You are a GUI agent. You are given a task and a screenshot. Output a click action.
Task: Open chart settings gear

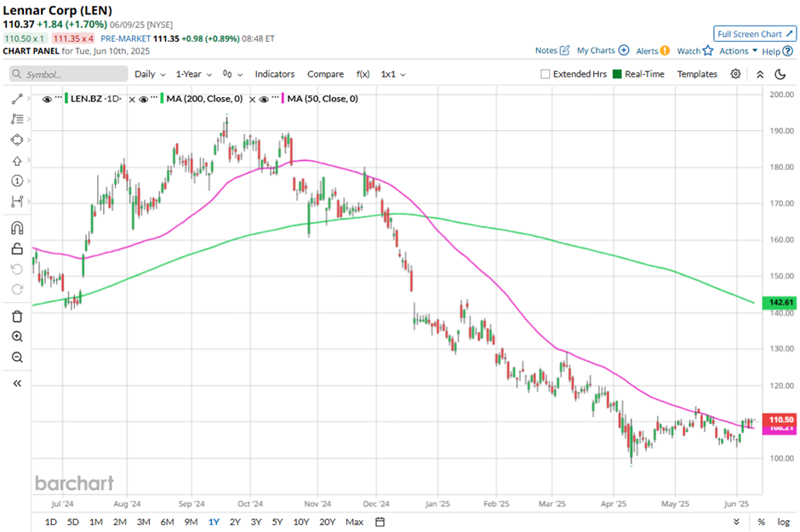point(735,74)
